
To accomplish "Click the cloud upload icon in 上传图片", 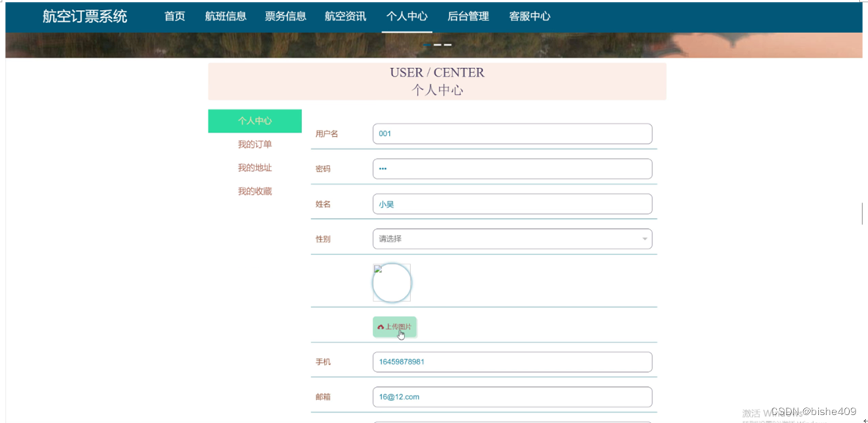I will click(381, 328).
